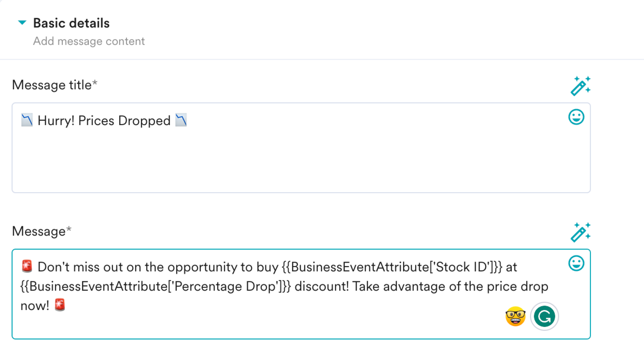Open emoji picker in the Message field
644x353 pixels.
pos(576,263)
